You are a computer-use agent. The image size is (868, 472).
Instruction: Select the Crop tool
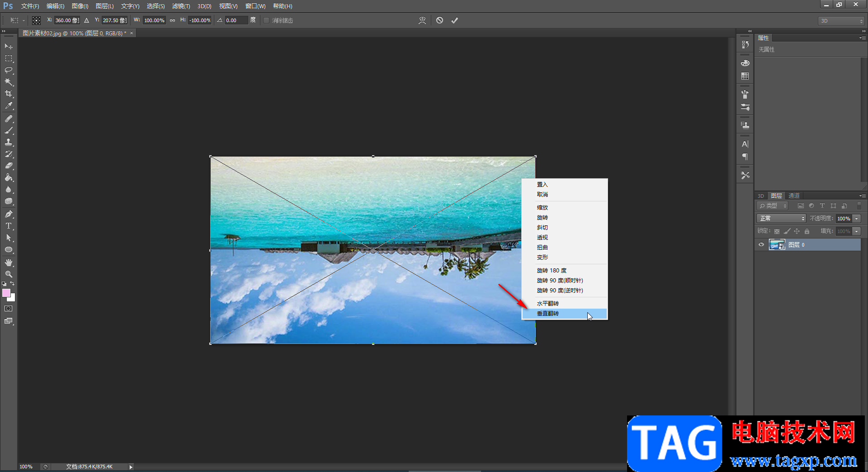tap(9, 94)
